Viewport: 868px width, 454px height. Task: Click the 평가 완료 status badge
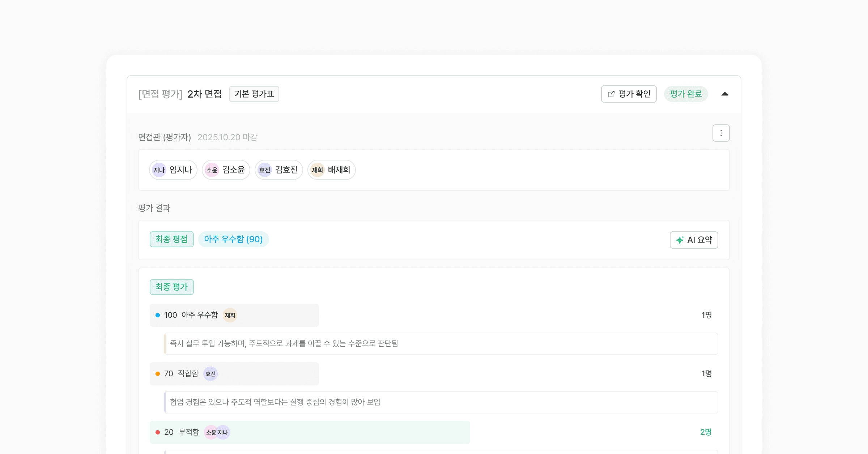tap(686, 94)
